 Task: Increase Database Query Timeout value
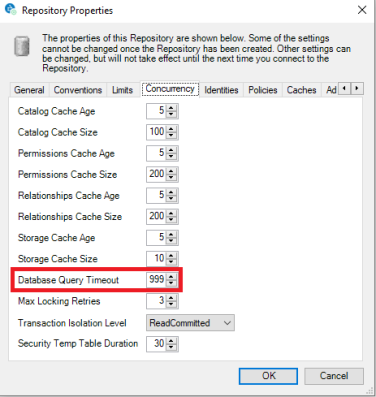(171, 276)
